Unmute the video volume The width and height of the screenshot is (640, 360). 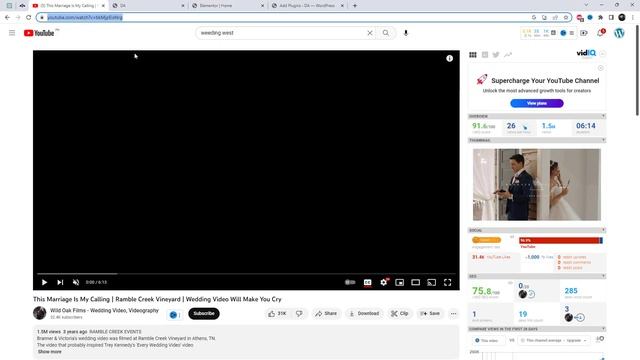point(76,282)
